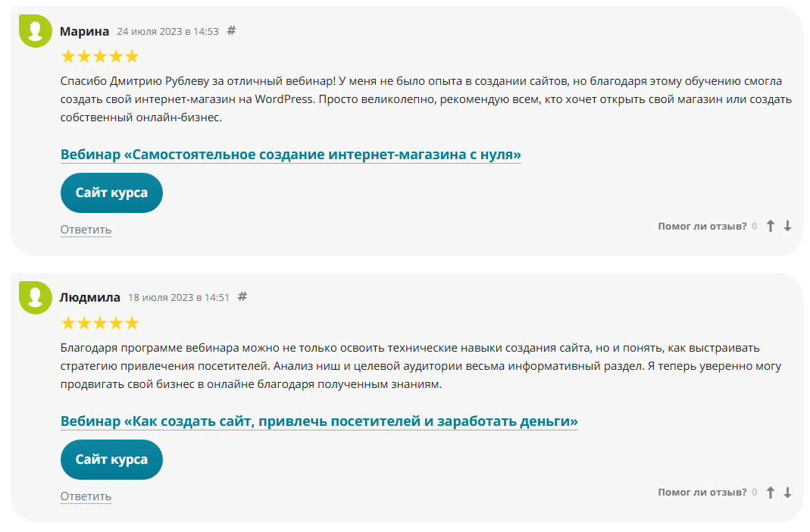Click the permalink hash icon on Marina's review
The height and width of the screenshot is (532, 810).
(232, 30)
